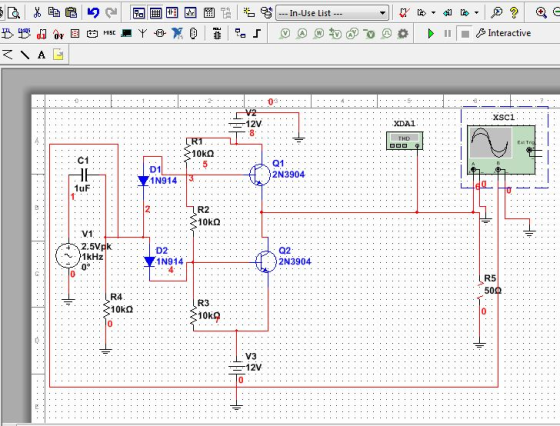Click the Find Examples magnifier icon
The height and width of the screenshot is (426, 560).
coord(496,13)
